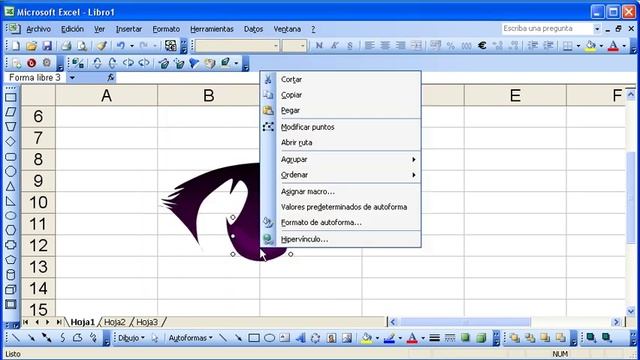Click the horizontal scrollbar thumb
This screenshot has width=640, height=360.
click(465, 322)
